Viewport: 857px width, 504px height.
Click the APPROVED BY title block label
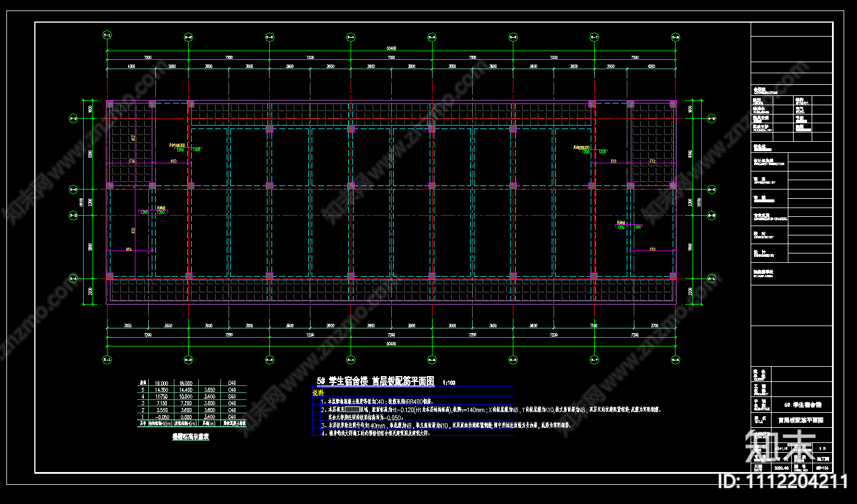pyautogui.click(x=765, y=183)
